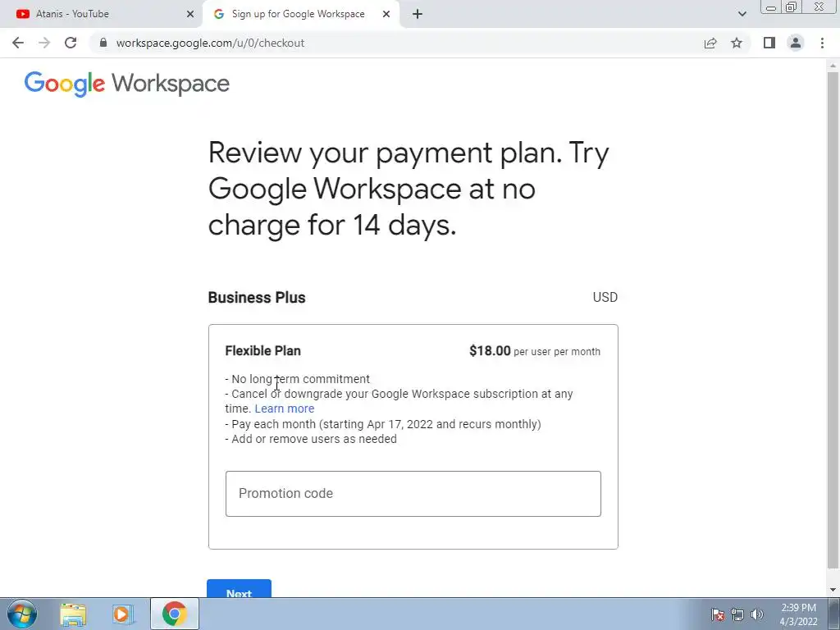
Task: Share this page using the share icon
Action: (x=710, y=43)
